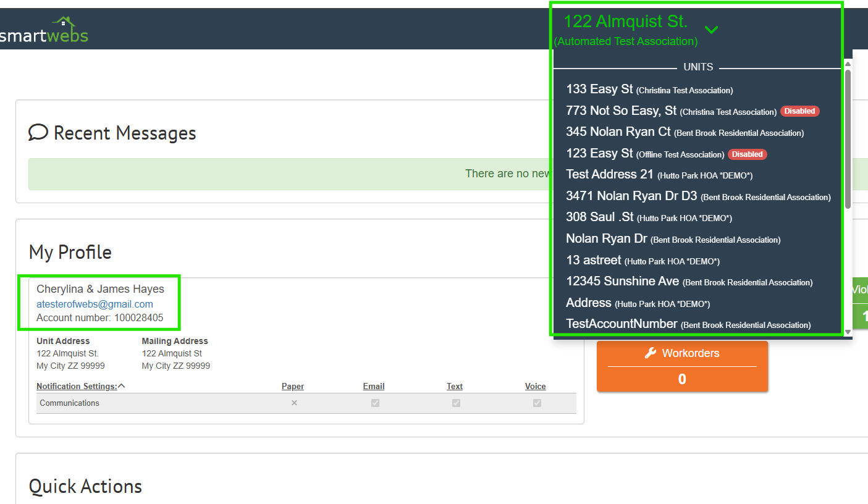Choose Test Address 21 from units list

[609, 175]
